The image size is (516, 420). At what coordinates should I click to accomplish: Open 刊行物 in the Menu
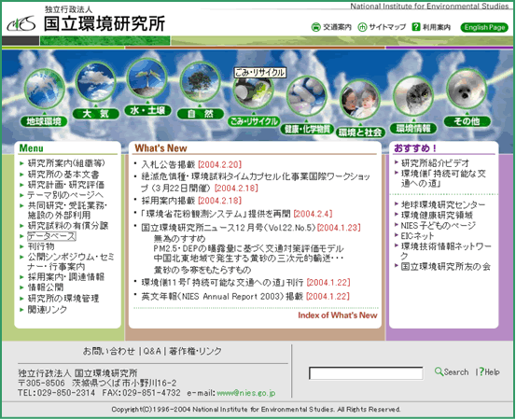pyautogui.click(x=41, y=246)
